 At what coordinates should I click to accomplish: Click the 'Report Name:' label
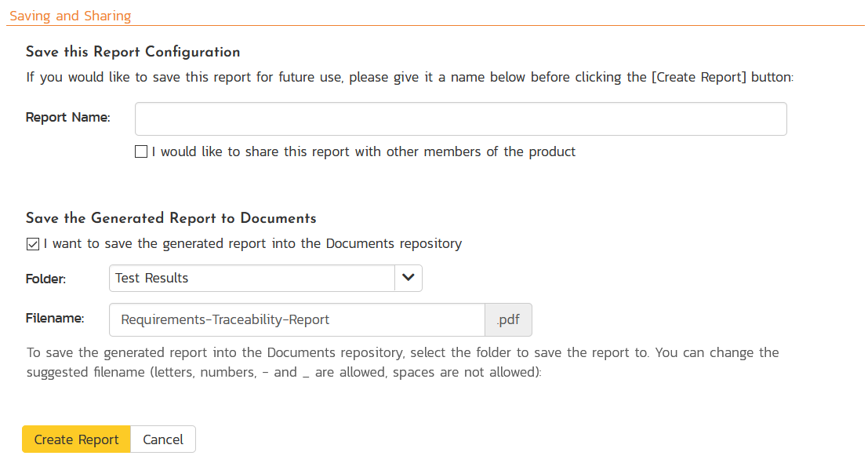pos(68,118)
